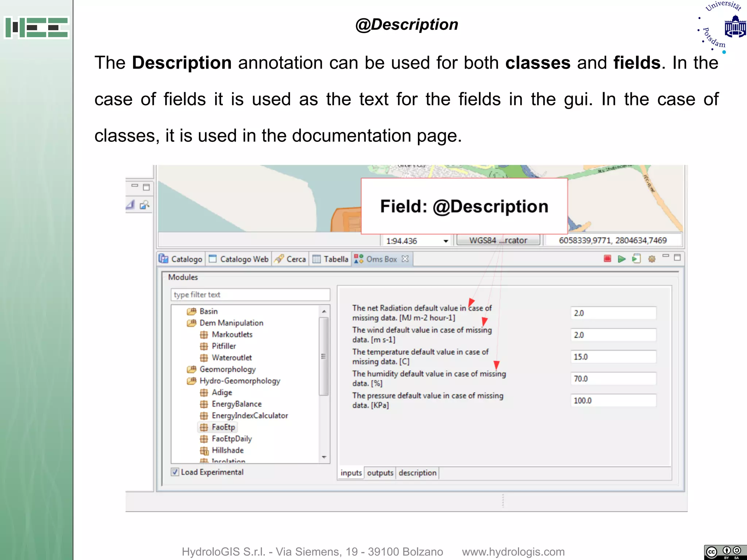This screenshot has width=747, height=560.
Task: Click the module list scroll up arrow
Action: (324, 311)
